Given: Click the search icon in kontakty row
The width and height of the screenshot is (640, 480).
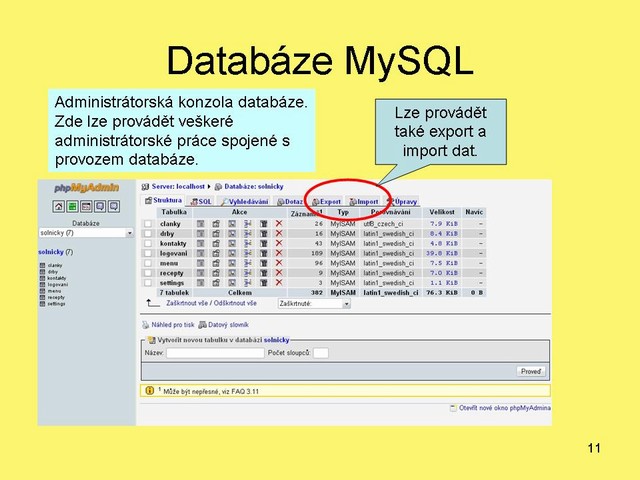Looking at the screenshot, I should [232, 243].
